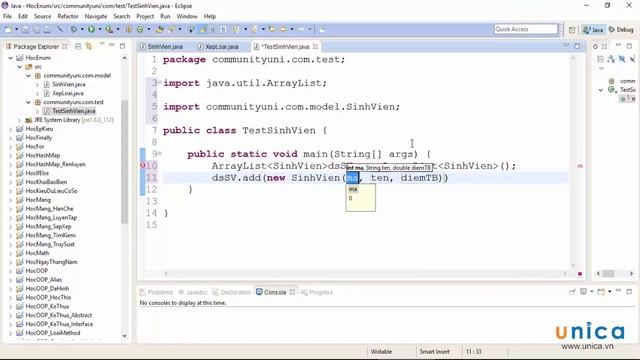The width and height of the screenshot is (640, 360).
Task: Expand JRE System Library node
Action: (20, 120)
